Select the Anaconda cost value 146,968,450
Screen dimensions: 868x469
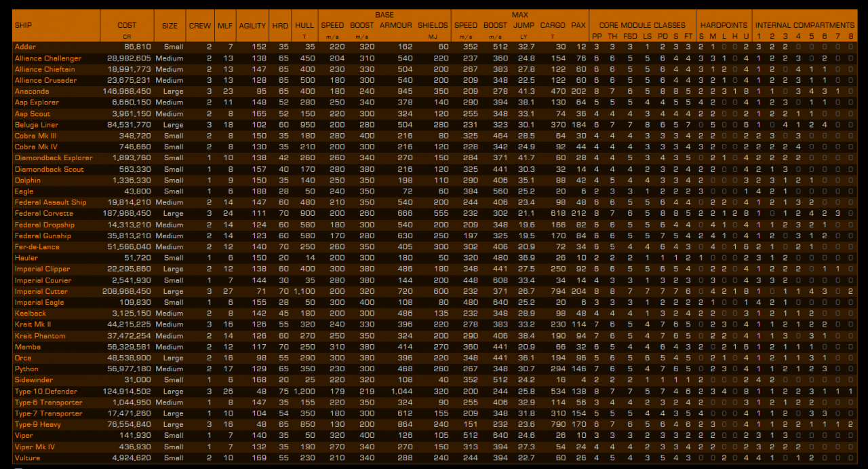point(127,91)
